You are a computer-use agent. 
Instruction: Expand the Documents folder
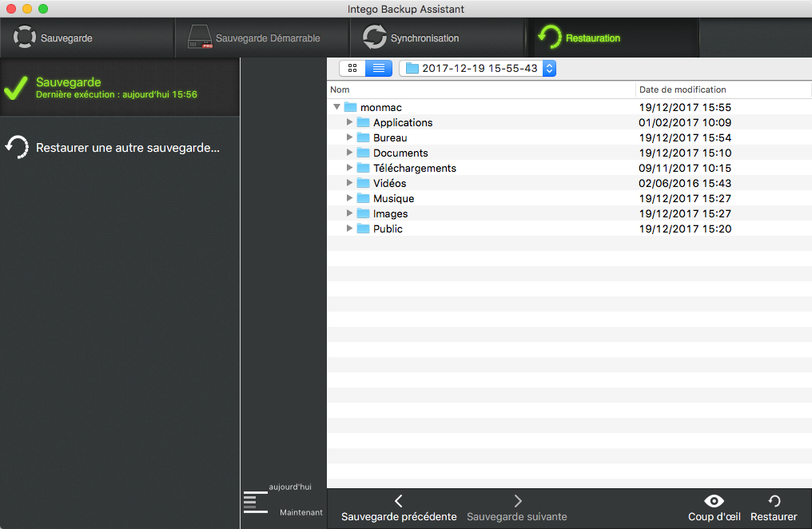[x=349, y=153]
